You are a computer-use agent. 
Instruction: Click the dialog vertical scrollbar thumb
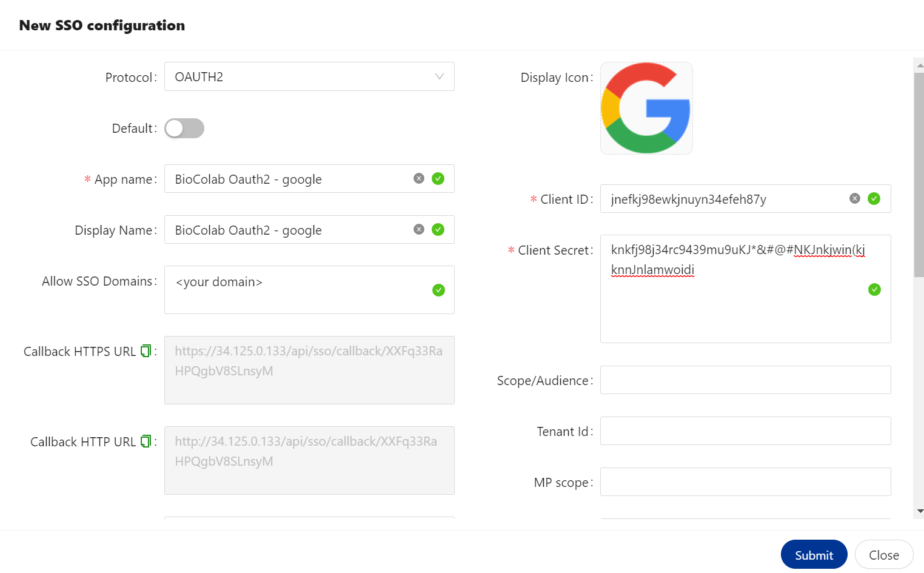[x=919, y=175]
